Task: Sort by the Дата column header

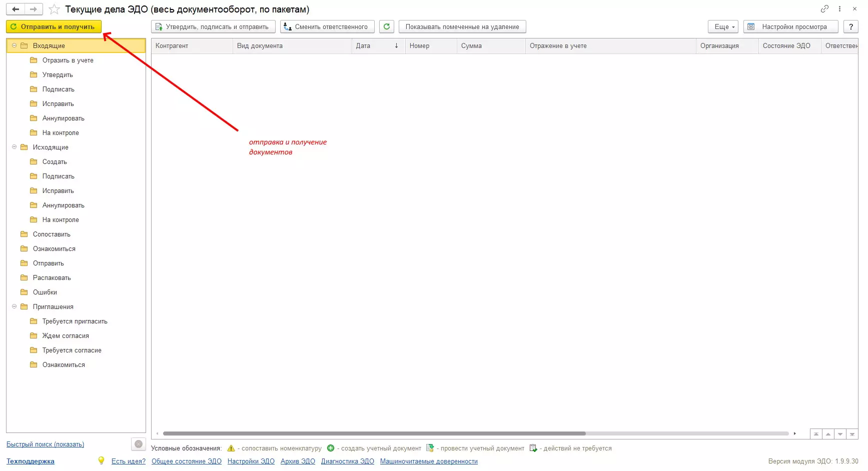Action: pos(378,45)
